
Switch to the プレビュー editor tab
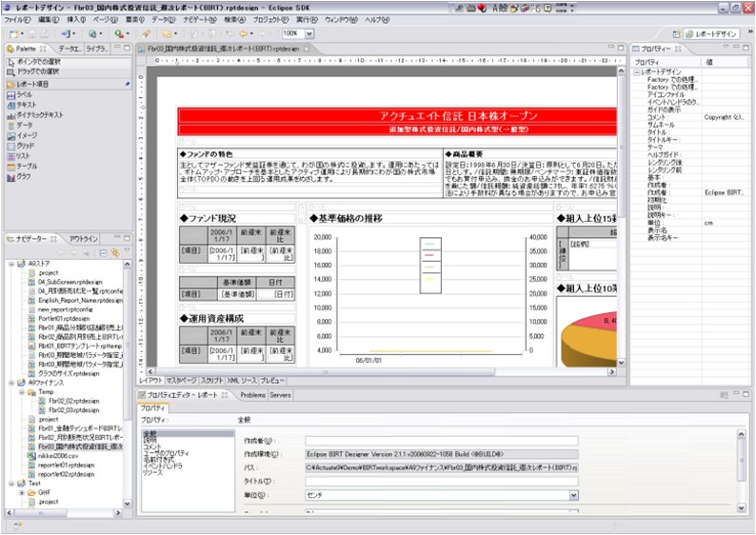pyautogui.click(x=272, y=381)
